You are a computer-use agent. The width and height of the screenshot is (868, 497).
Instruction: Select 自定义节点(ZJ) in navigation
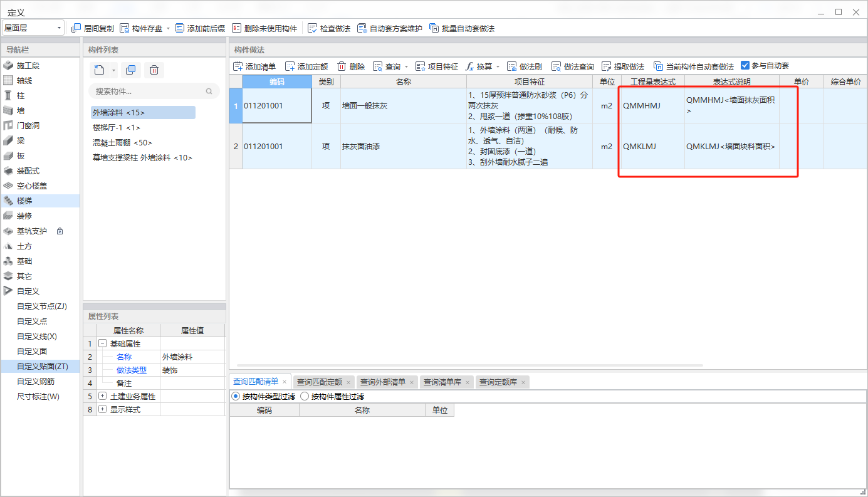pyautogui.click(x=41, y=306)
